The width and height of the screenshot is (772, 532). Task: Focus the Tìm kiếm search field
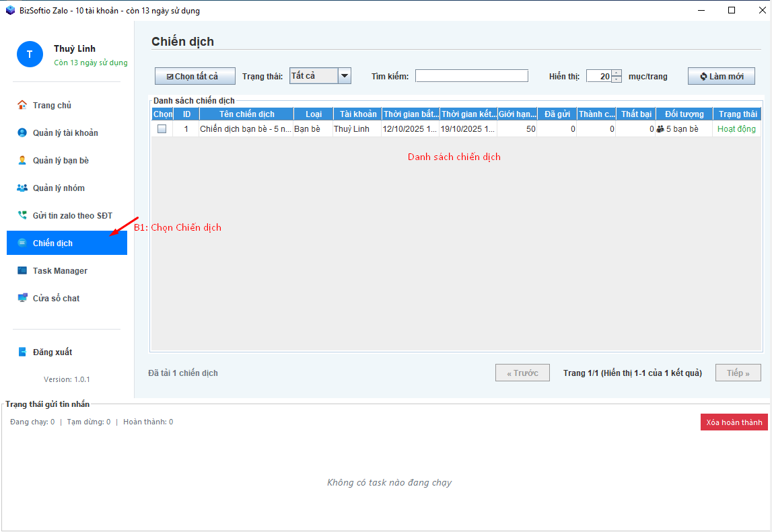point(471,76)
